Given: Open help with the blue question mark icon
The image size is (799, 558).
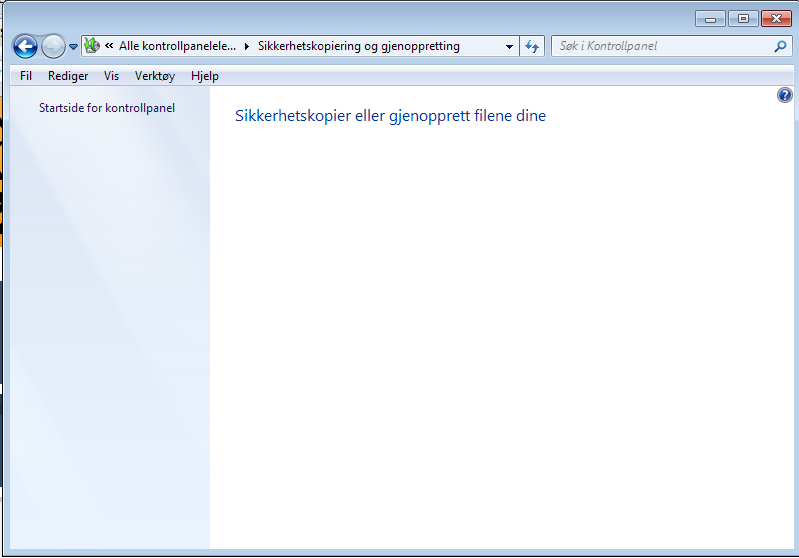Looking at the screenshot, I should click(x=785, y=95).
